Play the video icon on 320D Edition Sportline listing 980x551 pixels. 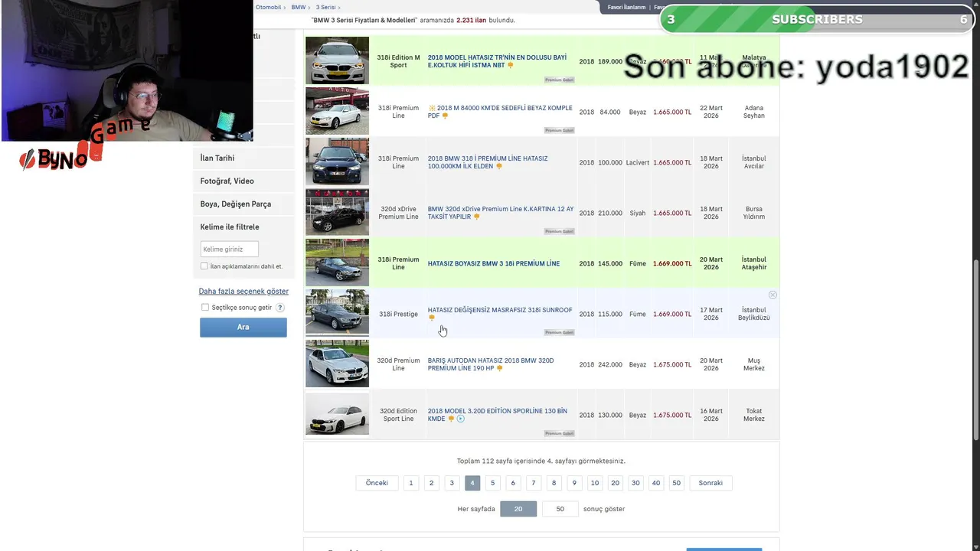coord(461,419)
